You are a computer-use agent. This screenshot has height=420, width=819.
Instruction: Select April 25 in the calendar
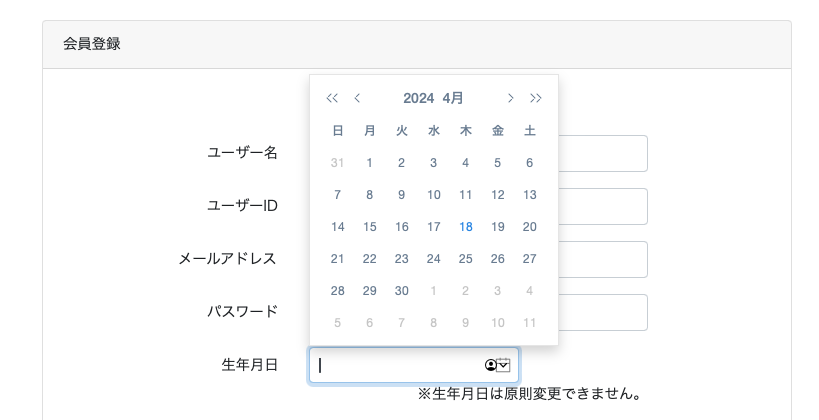coord(465,259)
